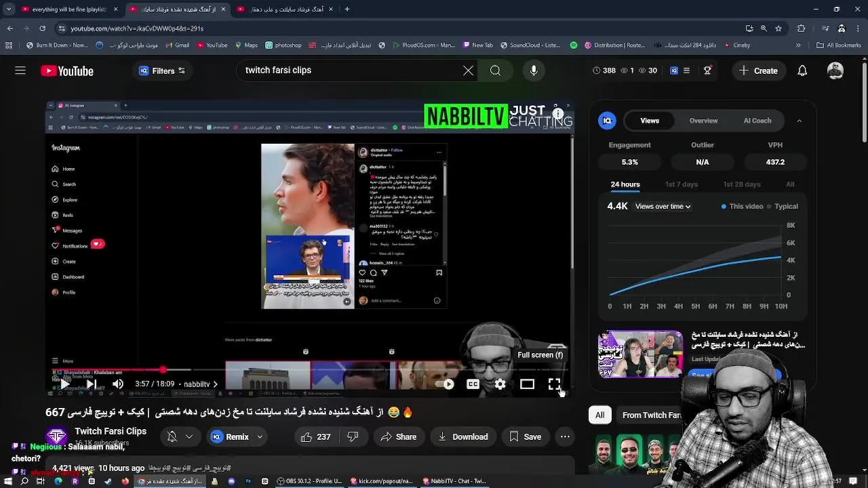Select the 1st 28 days range
Image resolution: width=868 pixels, height=488 pixels.
click(742, 184)
